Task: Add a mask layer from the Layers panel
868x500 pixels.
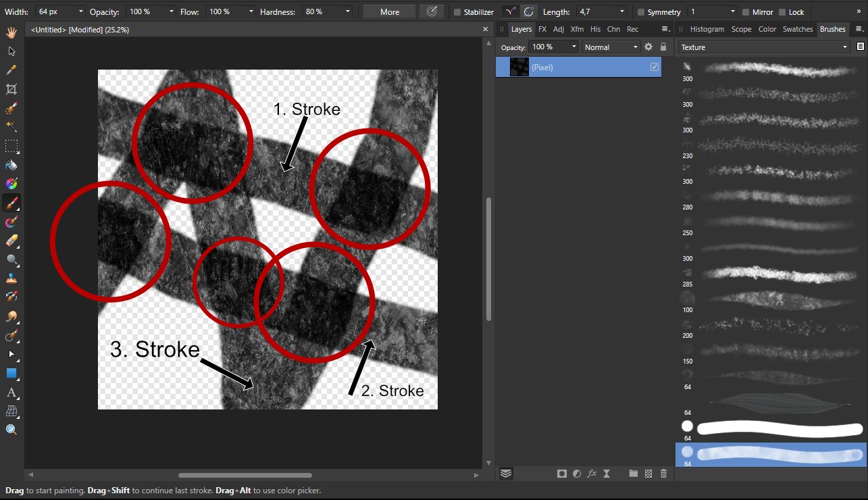Action: point(561,474)
